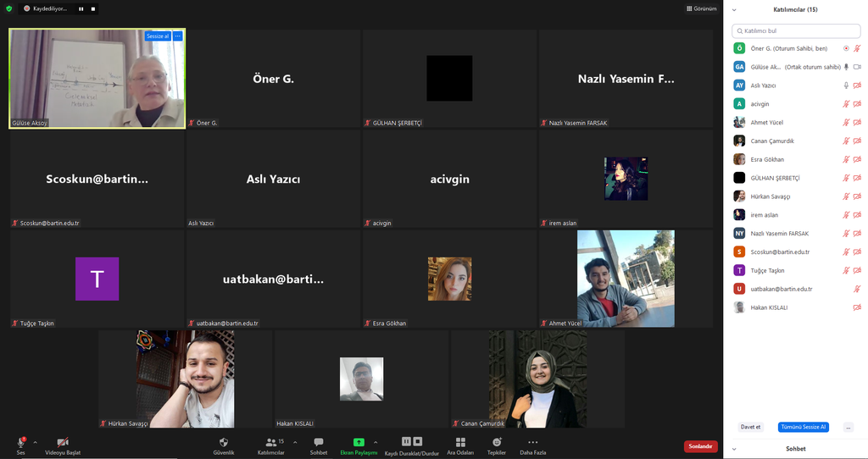Viewport: 868px width, 459px height.
Task: Collapse Katılımcılar (15) panel chevron
Action: click(734, 10)
